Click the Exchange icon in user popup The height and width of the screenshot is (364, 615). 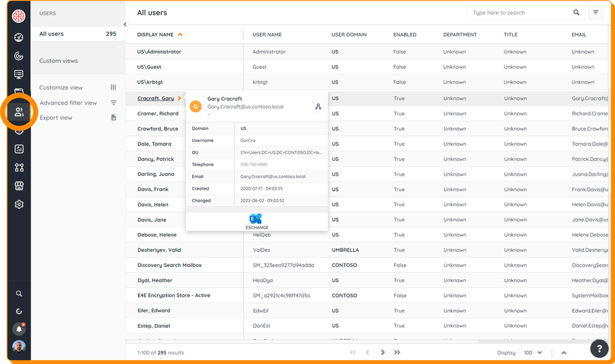click(x=255, y=219)
